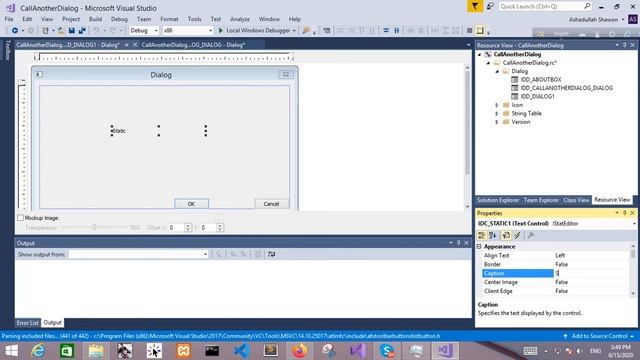Click the Client Edge property row
Image resolution: width=640 pixels, height=360 pixels.
coord(556,291)
